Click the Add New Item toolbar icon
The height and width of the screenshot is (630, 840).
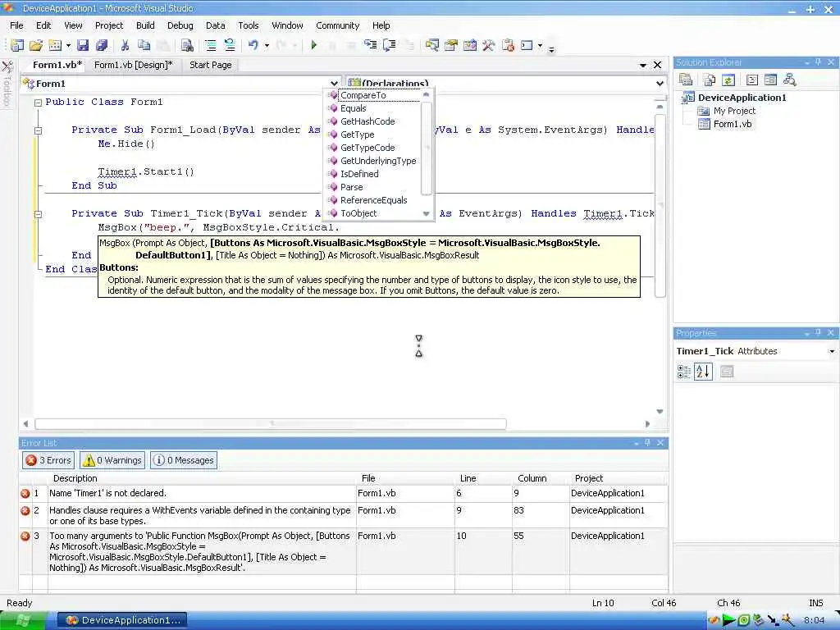(55, 46)
